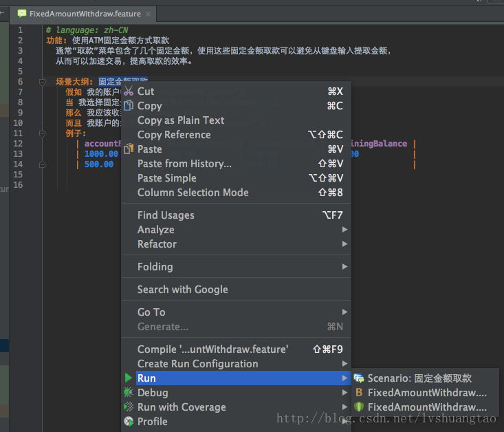
Task: Click the Debug bug icon
Action: (129, 392)
